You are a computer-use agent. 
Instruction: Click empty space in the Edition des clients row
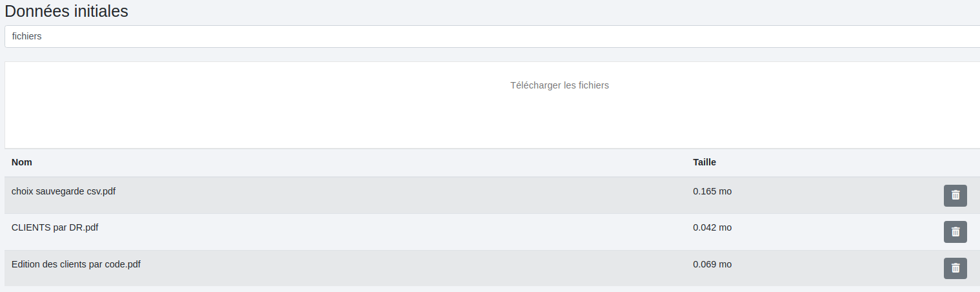coord(419,268)
